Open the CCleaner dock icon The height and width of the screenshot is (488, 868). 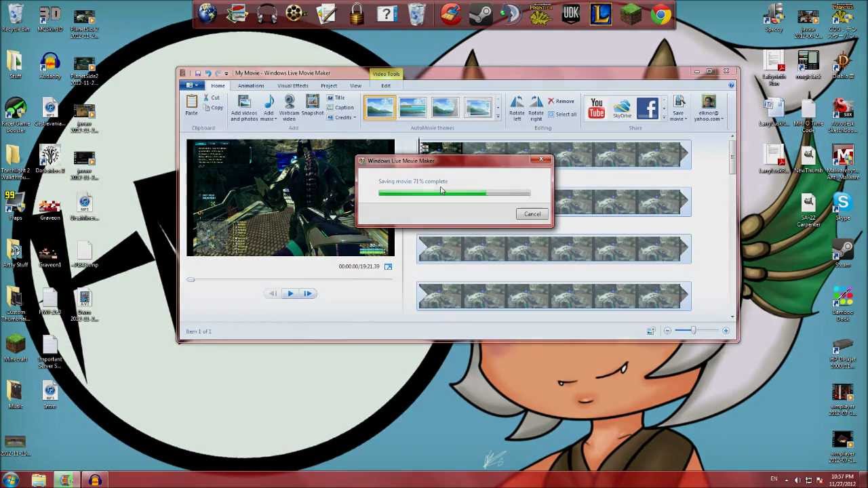[451, 15]
